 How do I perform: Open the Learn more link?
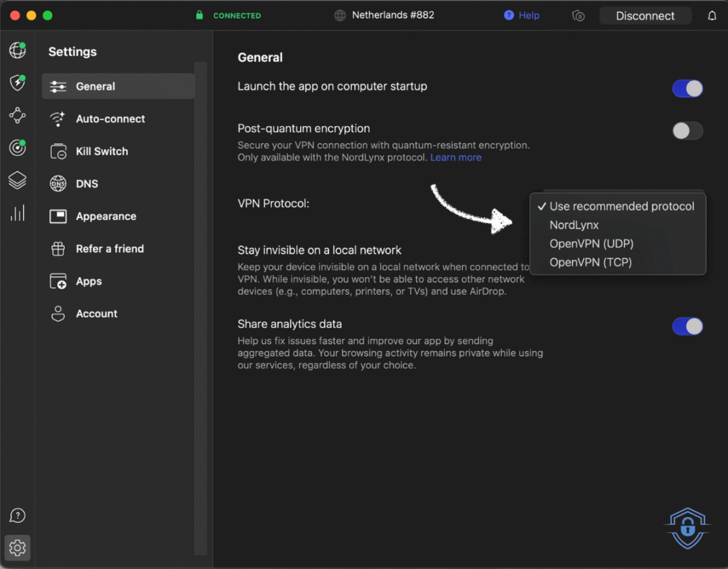click(x=456, y=157)
